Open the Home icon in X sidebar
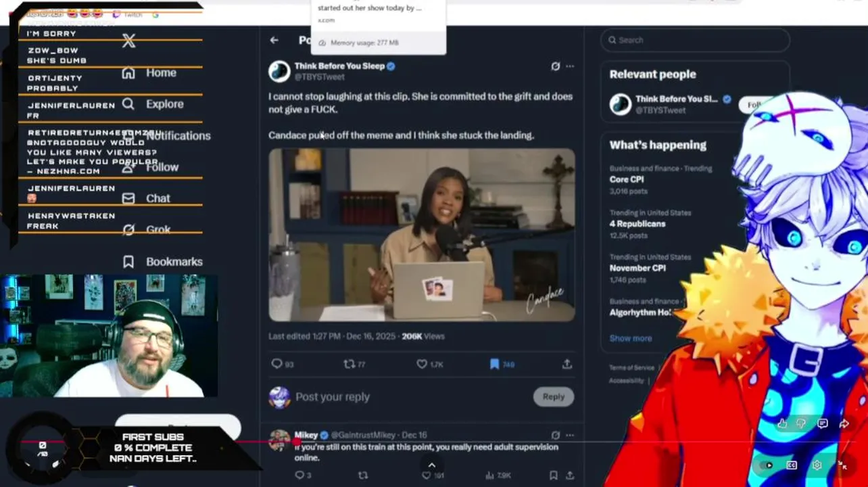 coord(128,72)
